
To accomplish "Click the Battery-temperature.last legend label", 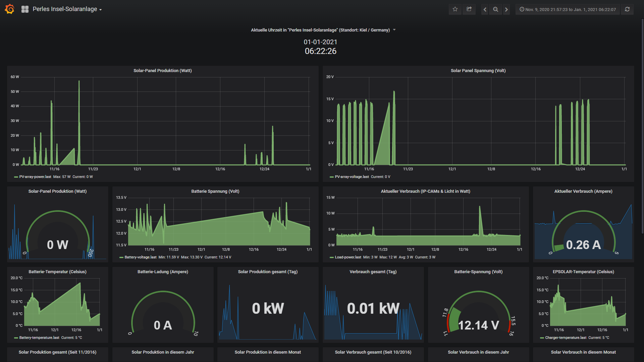I will click(39, 338).
